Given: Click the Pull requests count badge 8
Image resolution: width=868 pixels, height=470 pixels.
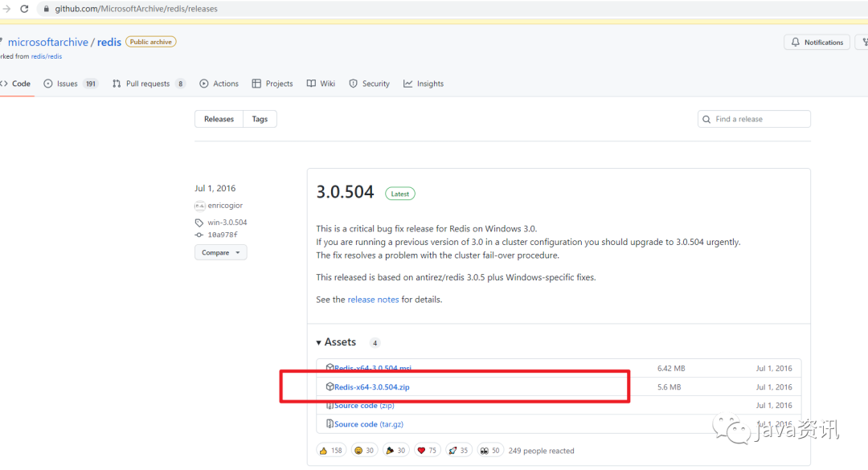Looking at the screenshot, I should click(181, 84).
